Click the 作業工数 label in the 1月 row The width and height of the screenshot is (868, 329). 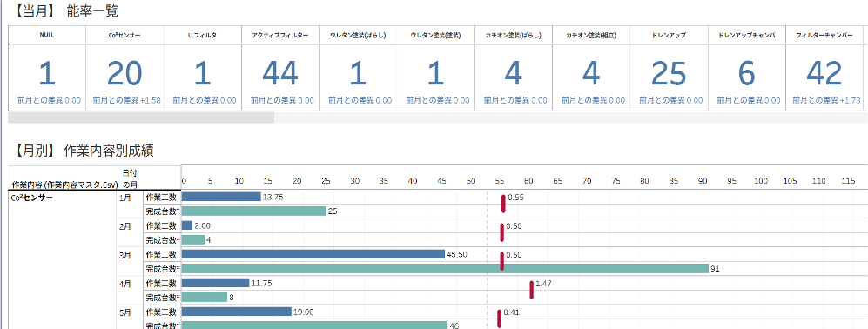click(161, 197)
